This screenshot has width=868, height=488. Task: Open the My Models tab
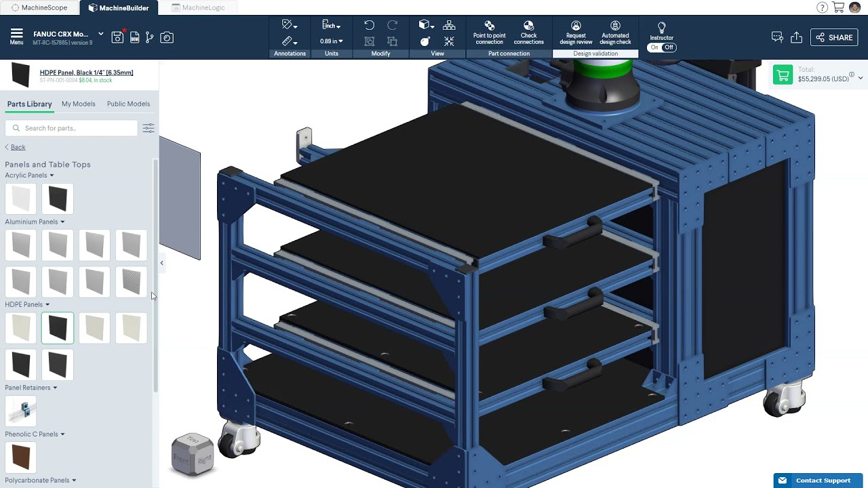pyautogui.click(x=79, y=104)
